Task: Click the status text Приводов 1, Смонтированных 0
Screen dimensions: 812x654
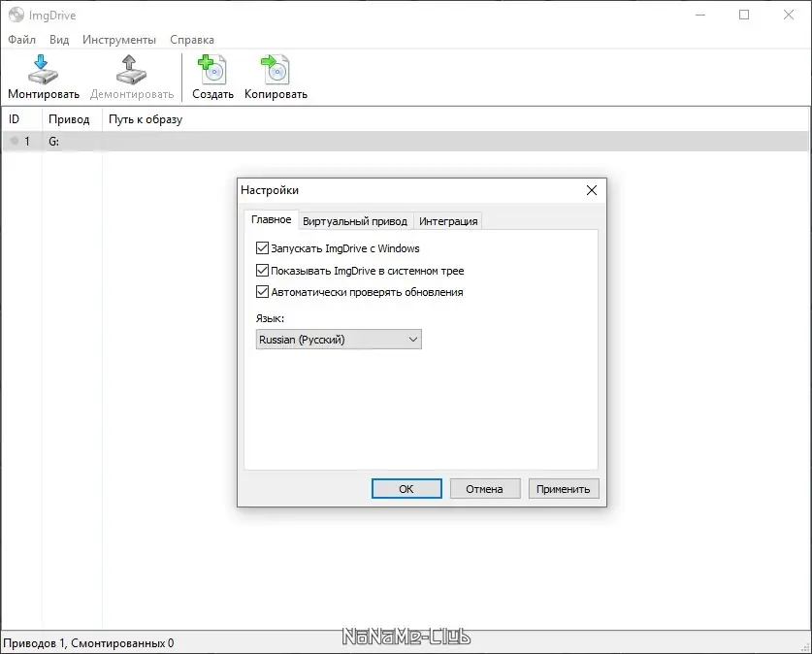Action: [88, 643]
